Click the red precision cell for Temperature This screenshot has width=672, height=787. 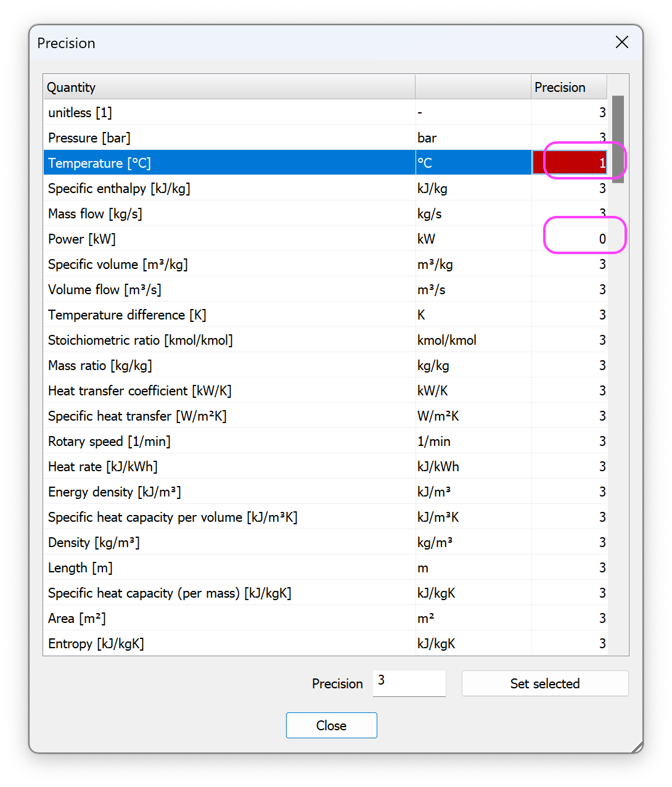(570, 163)
